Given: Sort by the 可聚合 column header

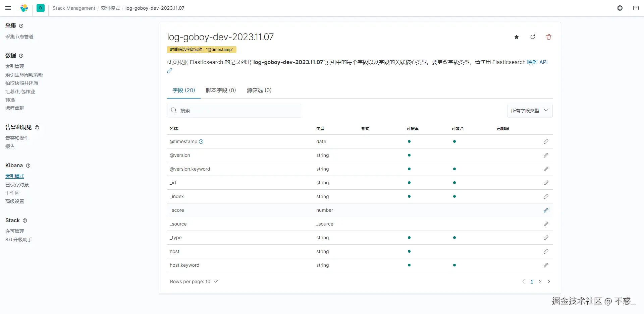Looking at the screenshot, I should coord(458,129).
